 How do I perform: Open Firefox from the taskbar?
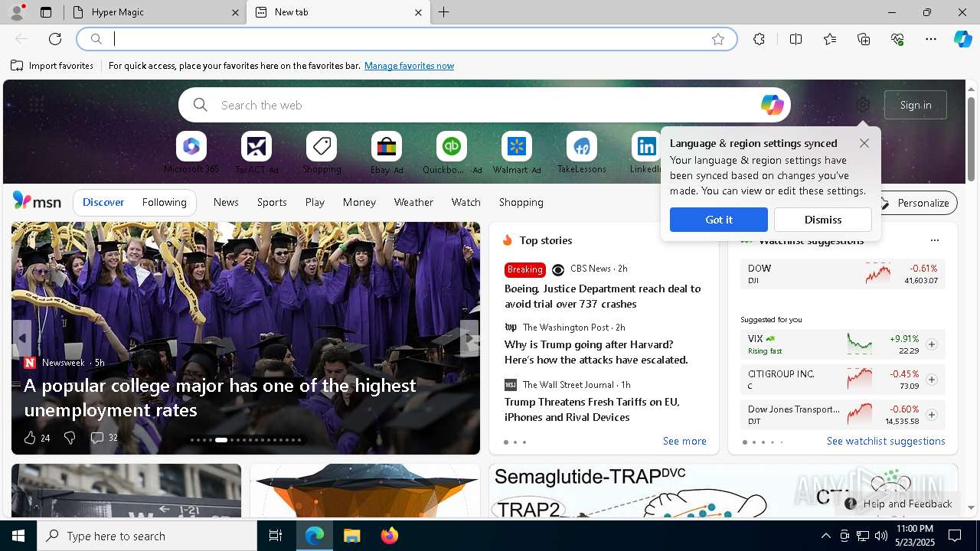(390, 536)
